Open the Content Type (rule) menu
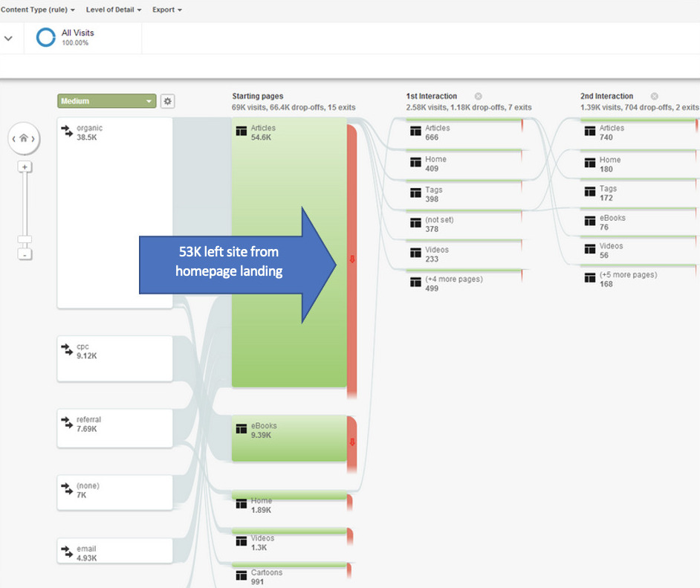700x588 pixels. pyautogui.click(x=39, y=10)
